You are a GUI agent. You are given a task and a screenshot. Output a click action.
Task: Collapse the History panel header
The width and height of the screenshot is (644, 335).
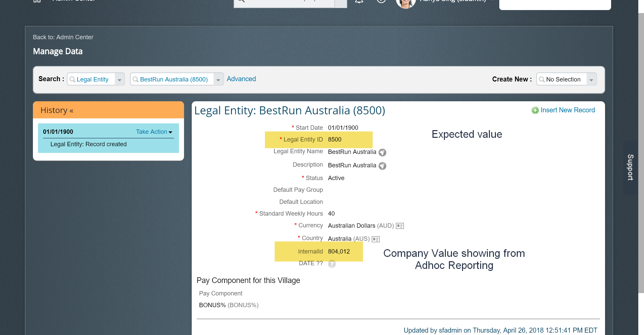point(108,110)
